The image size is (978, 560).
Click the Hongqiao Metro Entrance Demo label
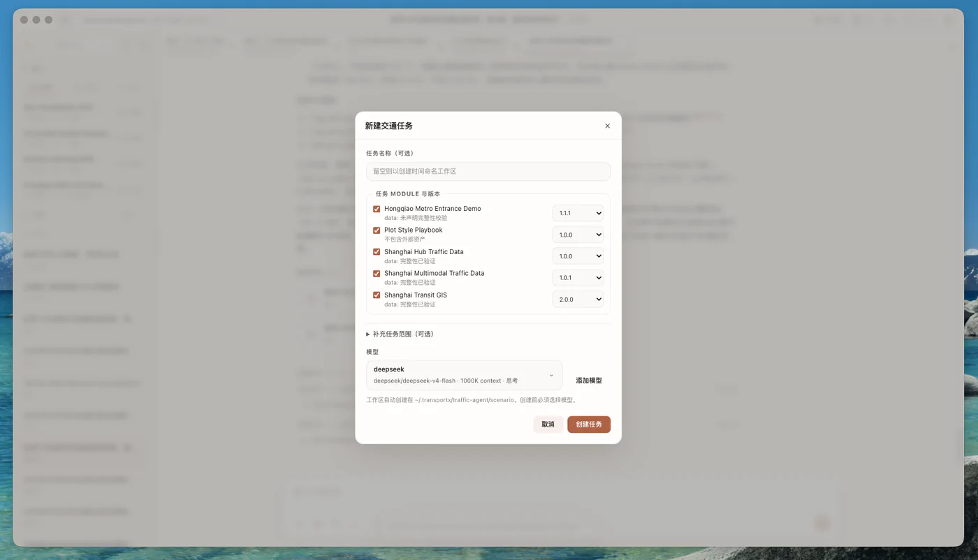pos(432,209)
